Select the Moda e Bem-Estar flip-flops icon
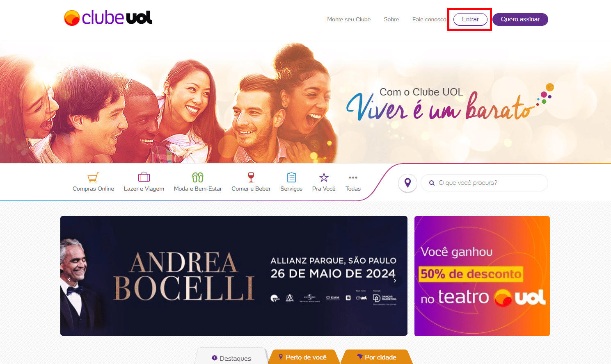The height and width of the screenshot is (364, 611). (198, 177)
